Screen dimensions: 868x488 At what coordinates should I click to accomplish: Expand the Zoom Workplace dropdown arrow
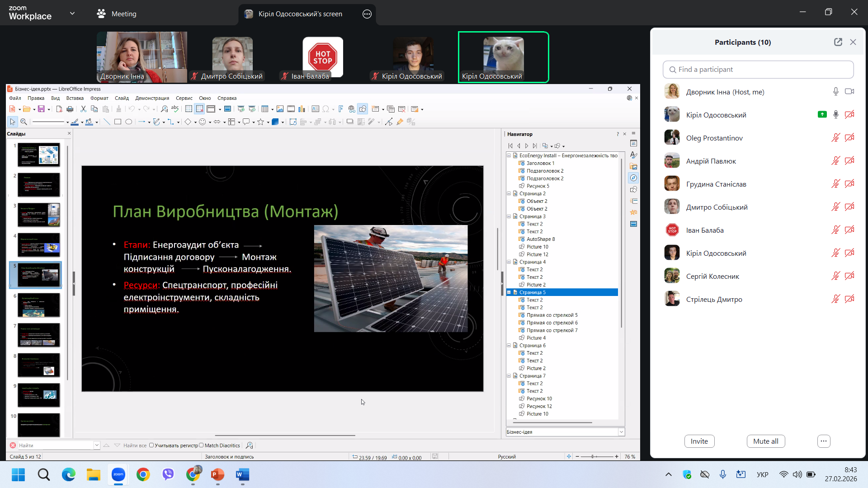(72, 14)
